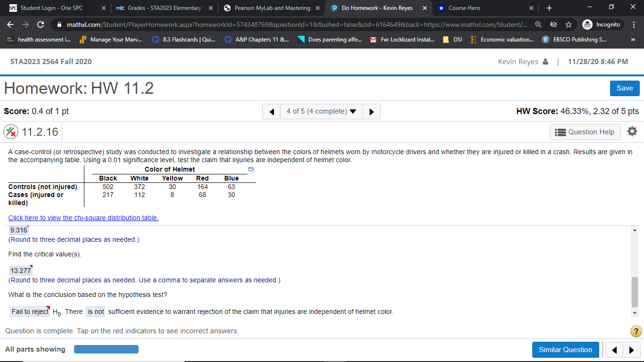Open the chi-square distribution table link
The height and width of the screenshot is (362, 644).
[83, 218]
